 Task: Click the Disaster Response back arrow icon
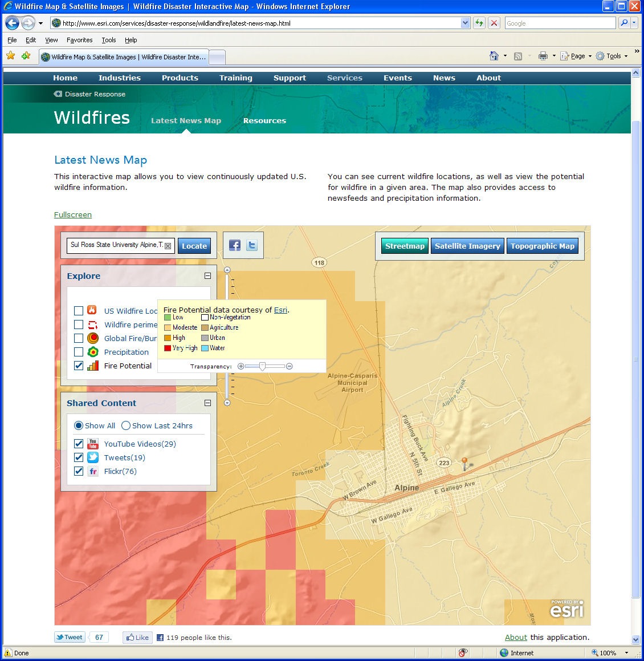58,94
